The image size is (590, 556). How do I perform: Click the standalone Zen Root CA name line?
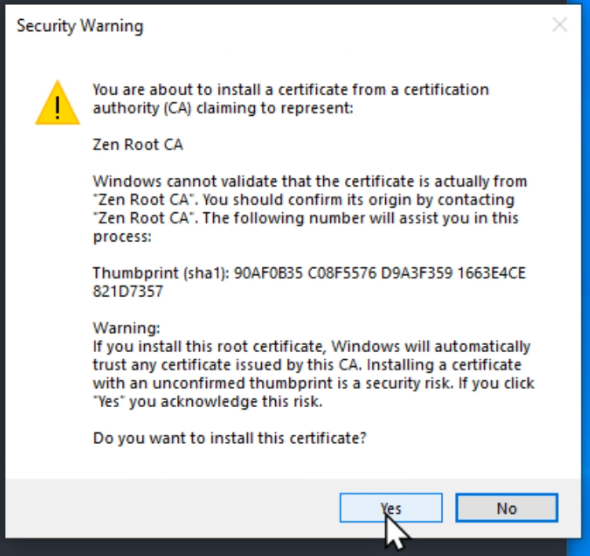pos(138,144)
